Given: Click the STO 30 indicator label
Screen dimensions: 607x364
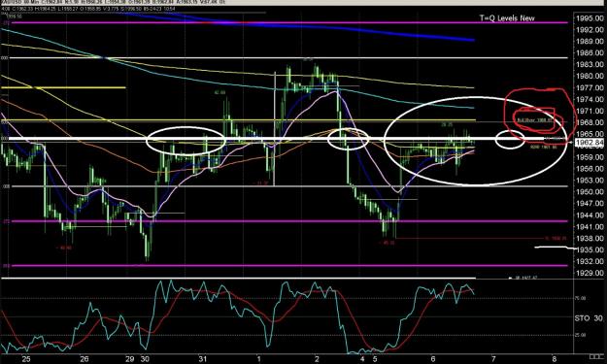Looking at the screenshot, I should click(x=589, y=318).
